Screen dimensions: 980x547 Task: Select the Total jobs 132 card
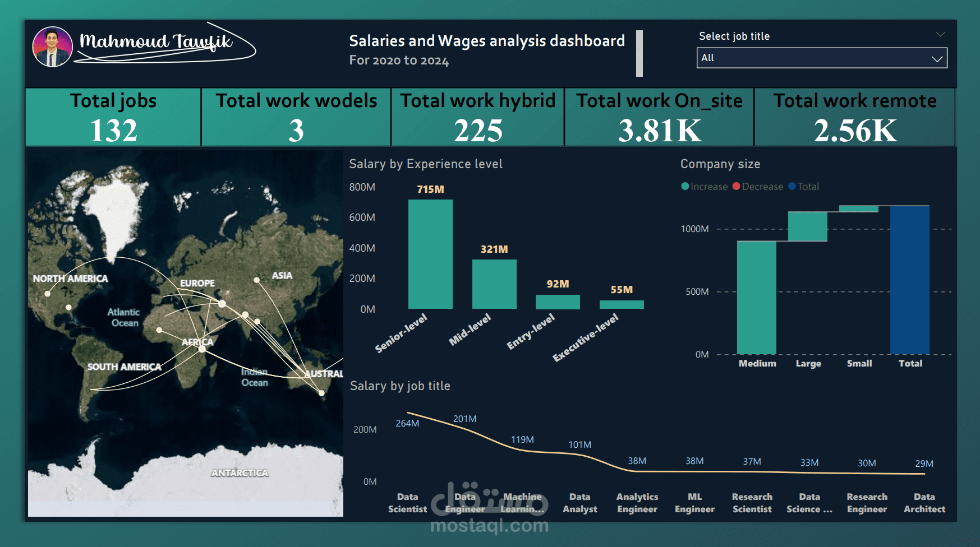(113, 117)
